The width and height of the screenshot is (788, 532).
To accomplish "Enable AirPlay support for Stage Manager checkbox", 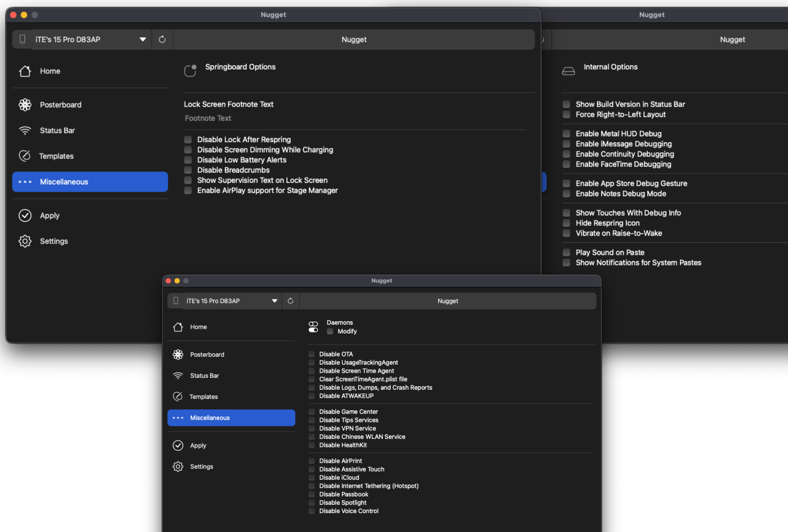I will coord(188,190).
